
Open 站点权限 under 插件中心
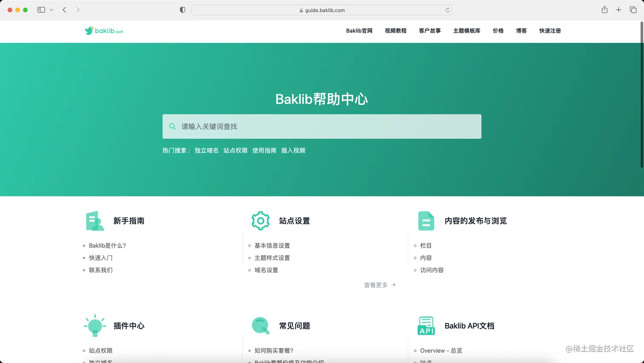(x=101, y=351)
